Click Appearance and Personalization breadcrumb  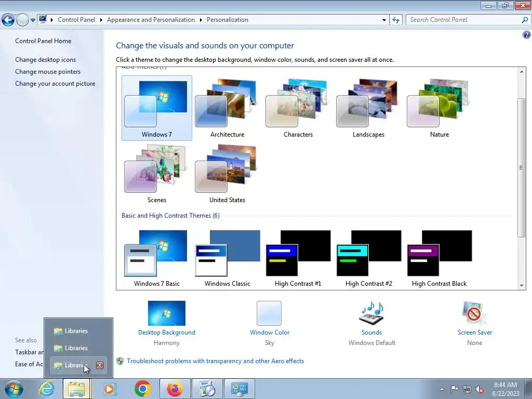[151, 20]
